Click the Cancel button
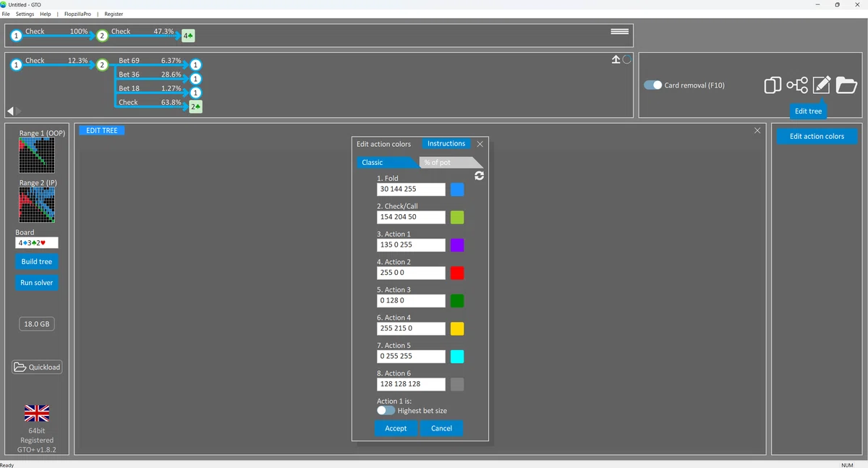 tap(441, 428)
